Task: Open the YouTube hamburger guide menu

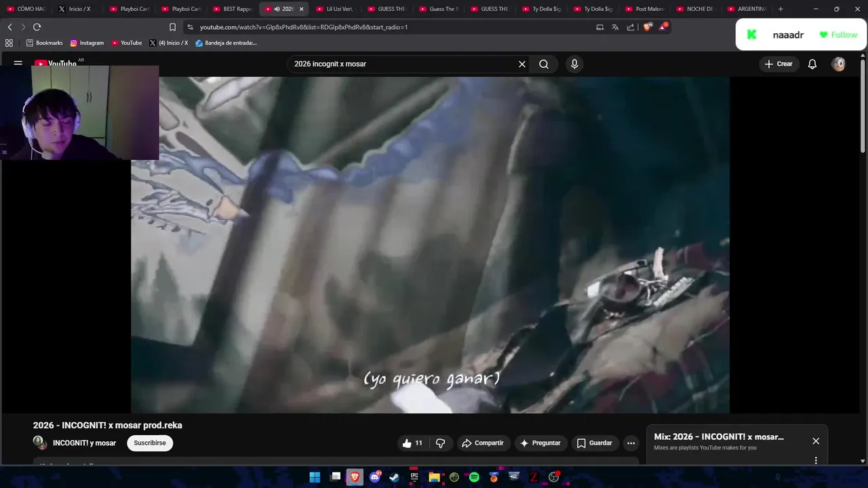Action: pos(18,63)
